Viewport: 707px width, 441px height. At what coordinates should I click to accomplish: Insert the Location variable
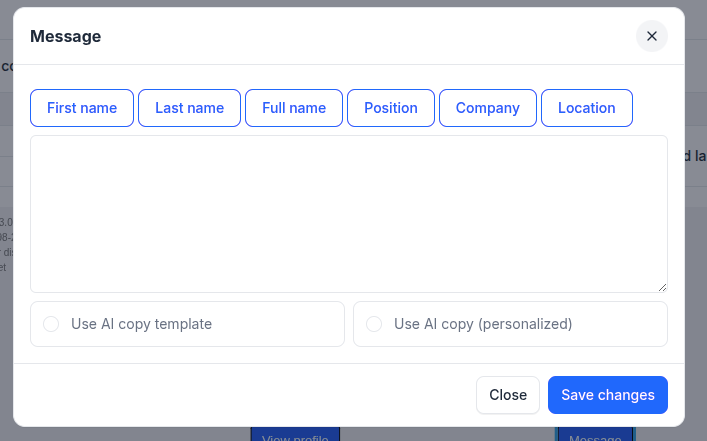point(586,108)
